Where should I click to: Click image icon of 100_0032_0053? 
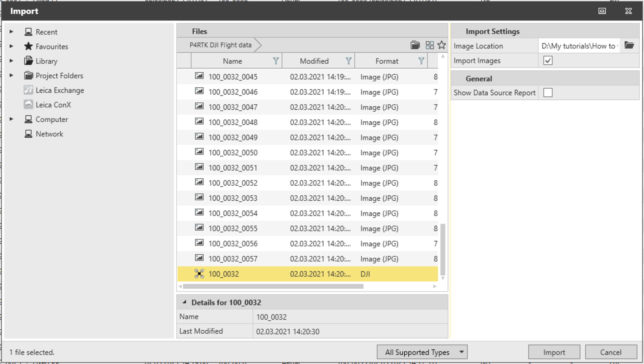pos(199,197)
